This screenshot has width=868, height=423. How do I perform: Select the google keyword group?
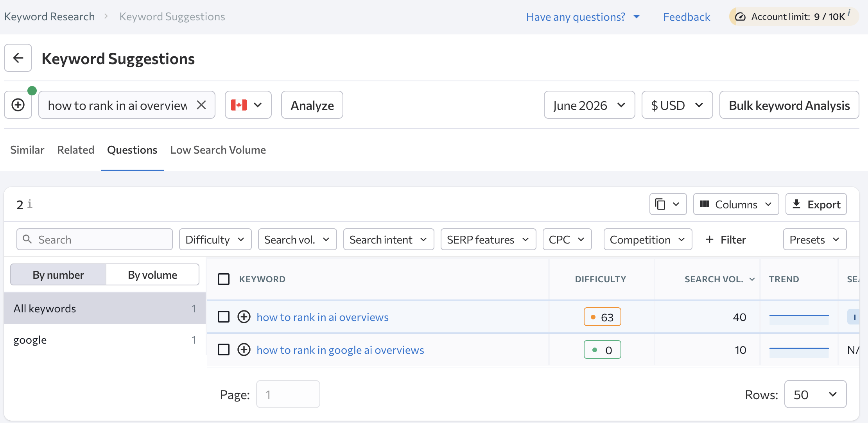tap(104, 340)
